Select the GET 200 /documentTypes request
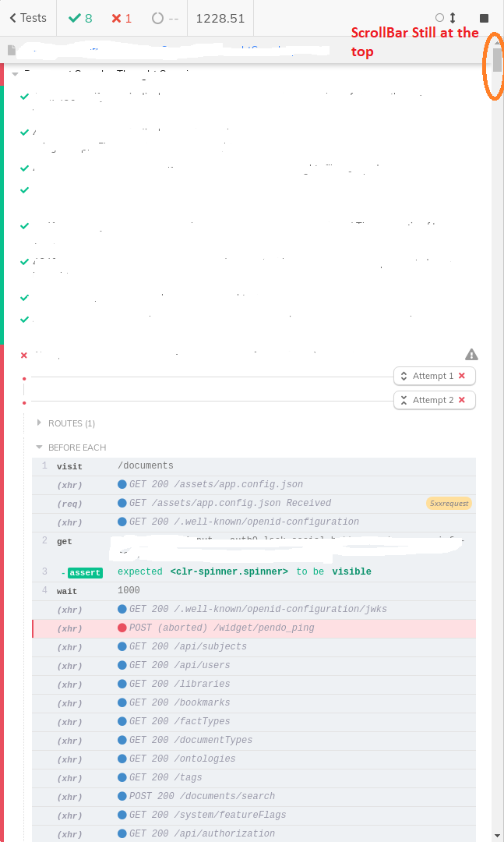504x842 pixels. tap(254, 741)
